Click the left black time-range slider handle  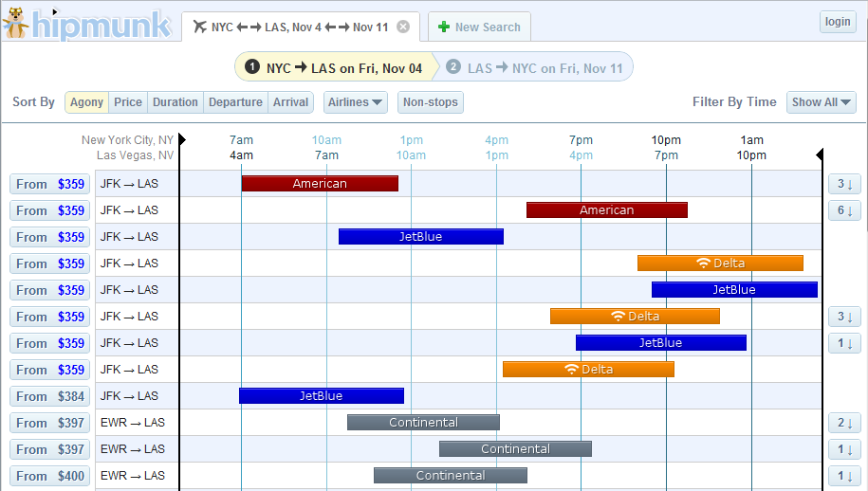[x=182, y=140]
